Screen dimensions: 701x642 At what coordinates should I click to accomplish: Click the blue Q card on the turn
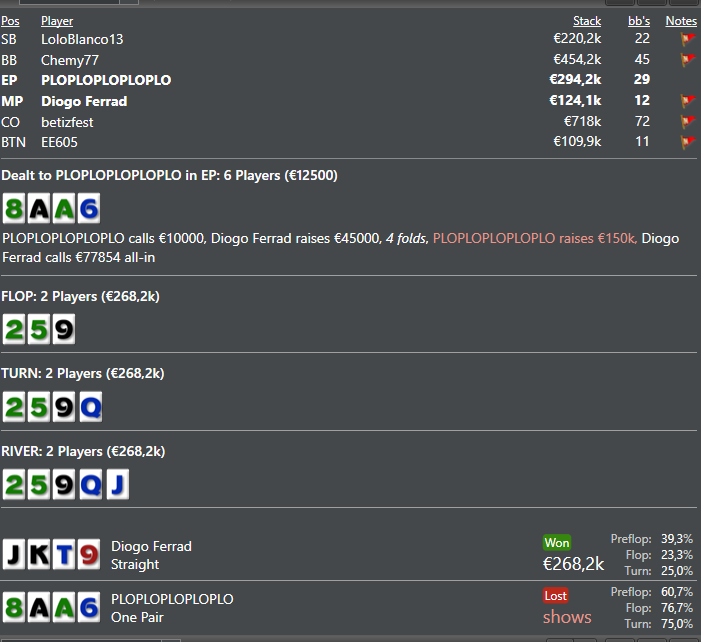(88, 407)
